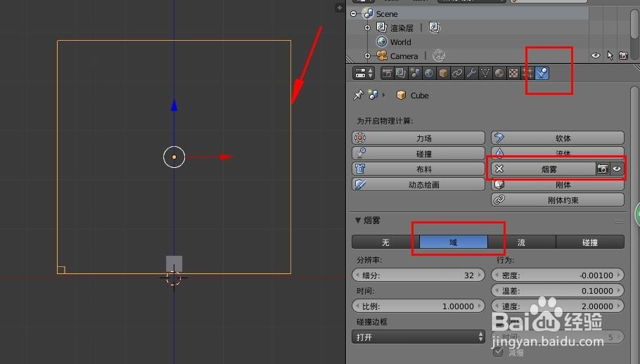
Task: Select World row in outliner
Action: tap(469, 42)
